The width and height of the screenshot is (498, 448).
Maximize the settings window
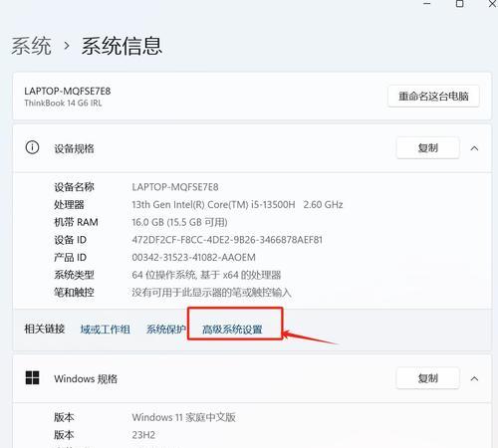(x=460, y=4)
